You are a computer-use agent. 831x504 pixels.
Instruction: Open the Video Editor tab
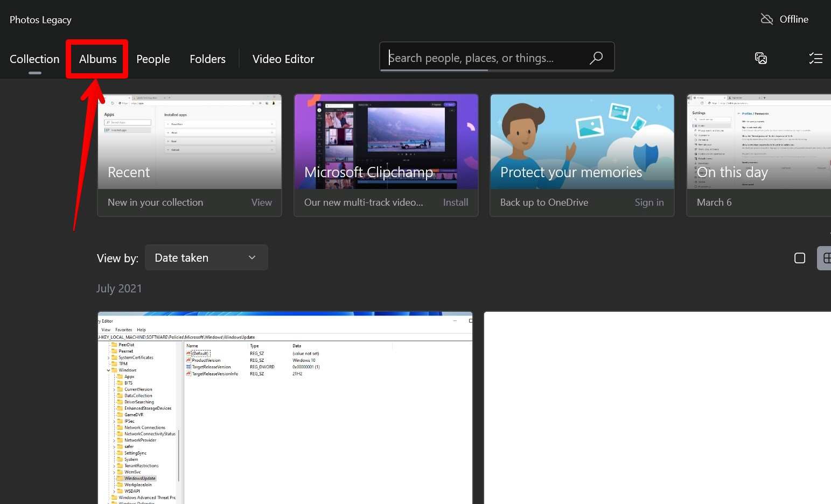(283, 59)
